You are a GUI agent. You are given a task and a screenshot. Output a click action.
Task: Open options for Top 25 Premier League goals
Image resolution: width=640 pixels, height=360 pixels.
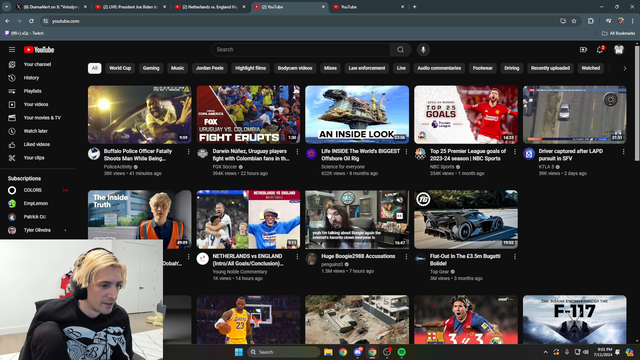515,151
